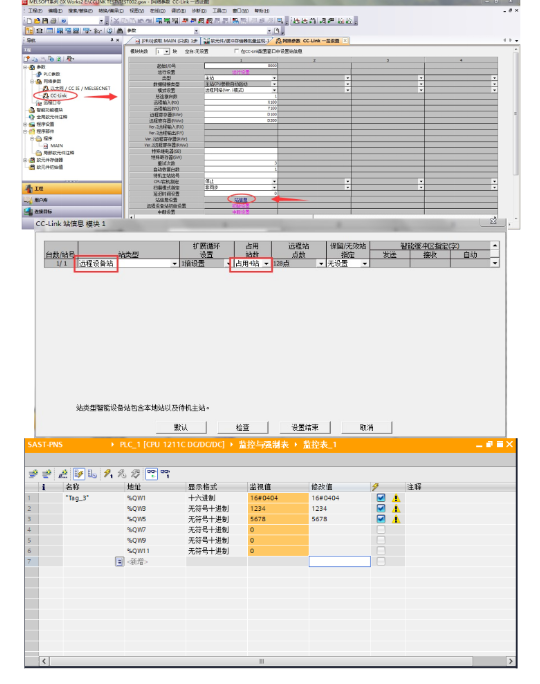Open the station type dropdown in column 1

(x=274, y=78)
